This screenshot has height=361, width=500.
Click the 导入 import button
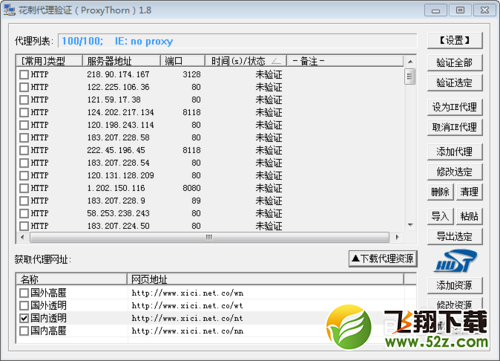click(x=440, y=217)
